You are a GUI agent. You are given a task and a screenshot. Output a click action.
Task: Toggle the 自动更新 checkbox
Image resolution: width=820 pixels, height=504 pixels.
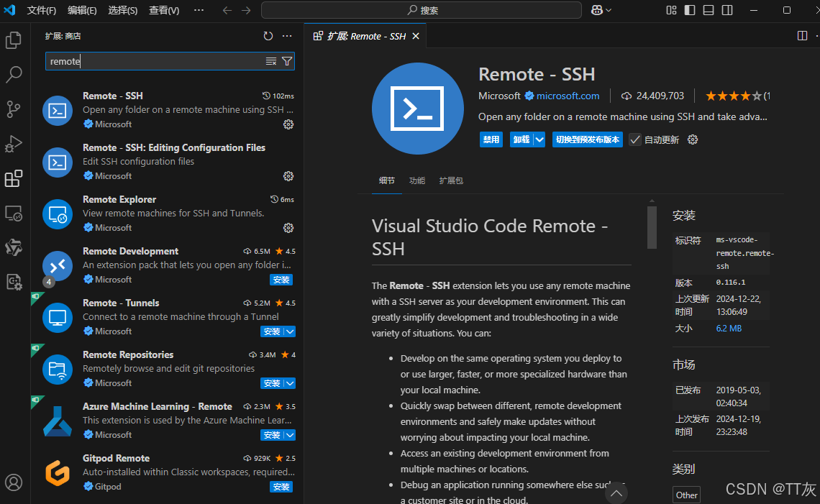635,139
